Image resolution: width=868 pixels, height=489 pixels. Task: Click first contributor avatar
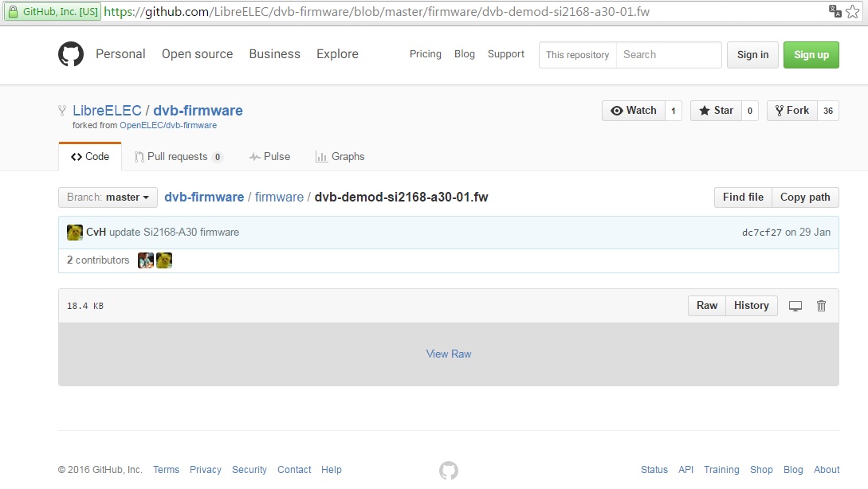pos(146,260)
